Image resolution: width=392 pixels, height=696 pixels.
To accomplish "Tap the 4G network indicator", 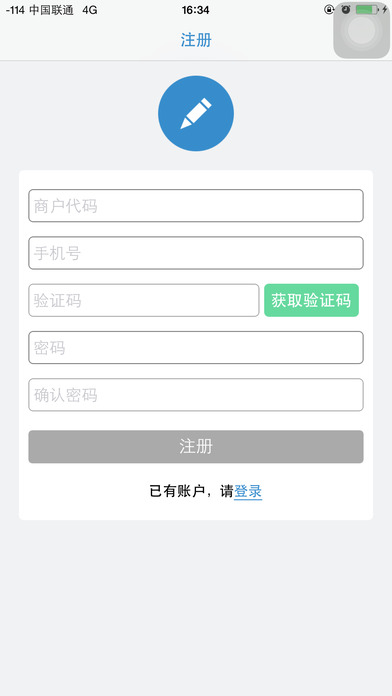I will [x=89, y=10].
